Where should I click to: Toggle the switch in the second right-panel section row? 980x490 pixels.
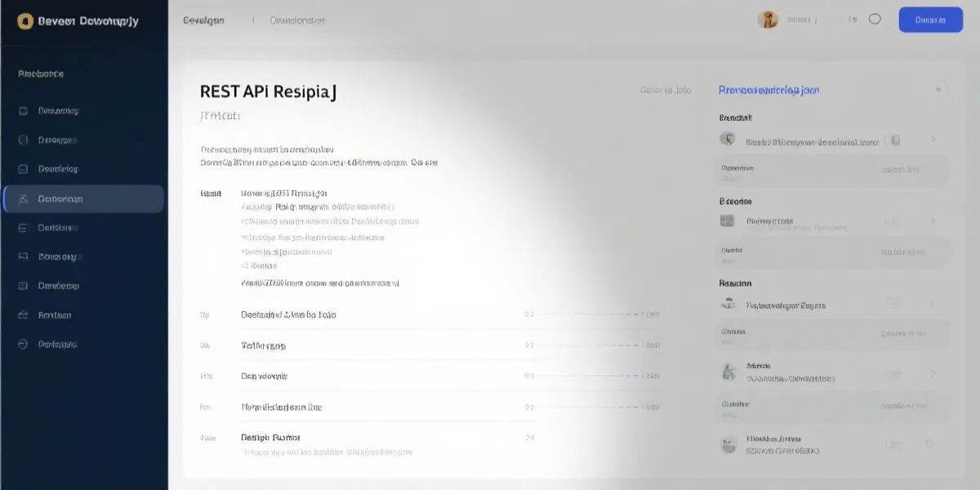[x=894, y=221]
